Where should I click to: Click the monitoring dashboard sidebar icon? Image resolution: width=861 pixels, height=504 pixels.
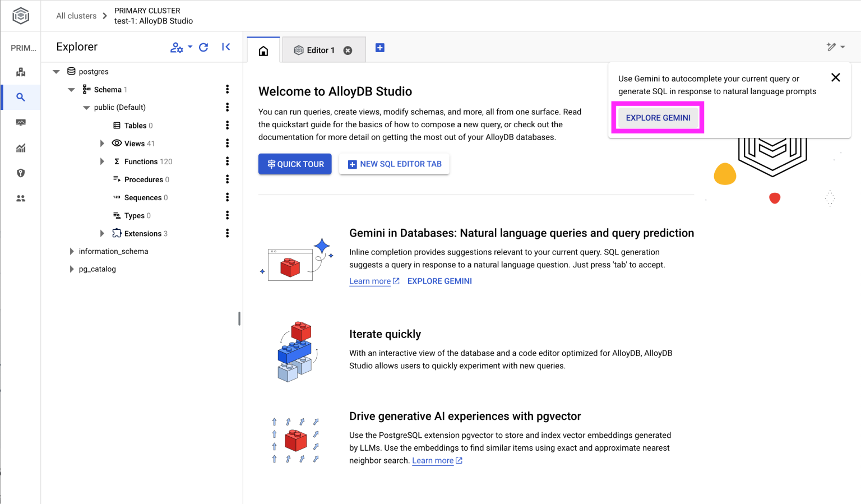(20, 122)
